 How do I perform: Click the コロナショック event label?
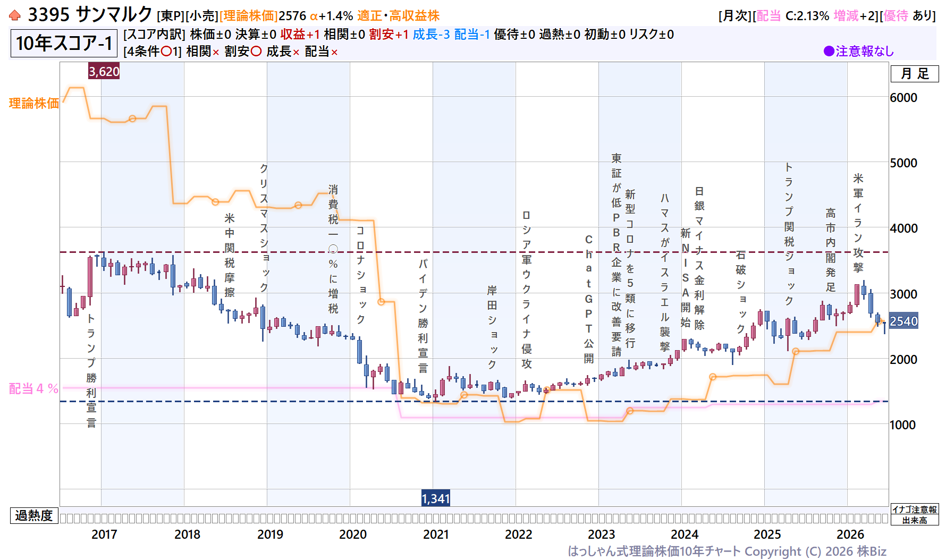pyautogui.click(x=360, y=275)
